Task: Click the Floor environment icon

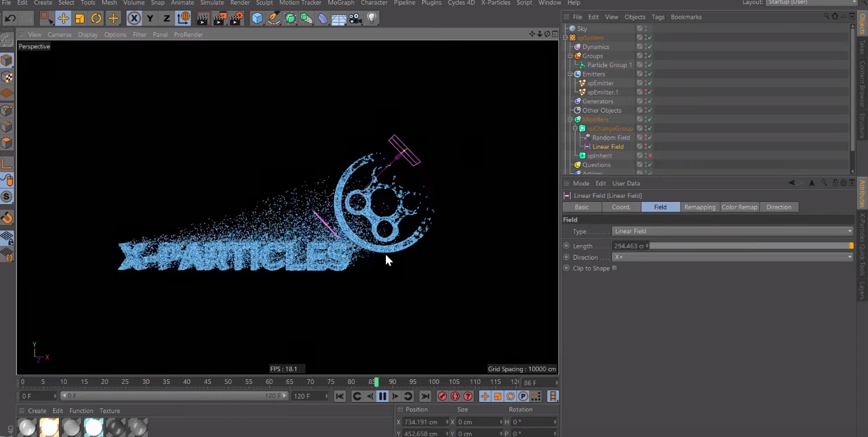Action: tap(339, 19)
